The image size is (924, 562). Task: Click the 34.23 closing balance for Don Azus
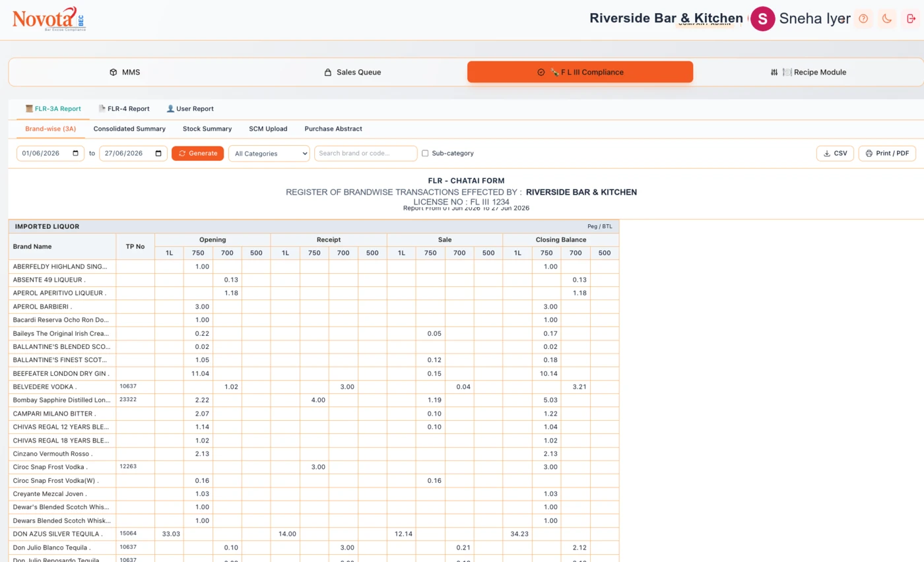pos(519,534)
